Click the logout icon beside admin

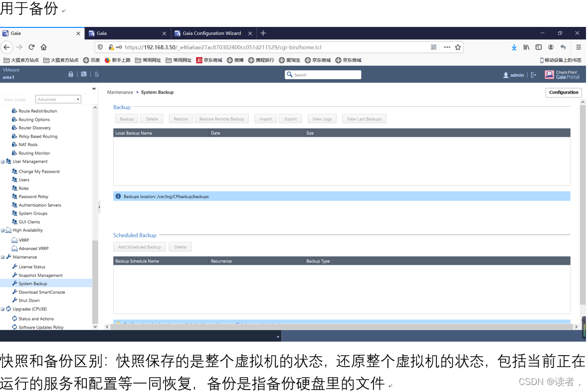tap(534, 75)
